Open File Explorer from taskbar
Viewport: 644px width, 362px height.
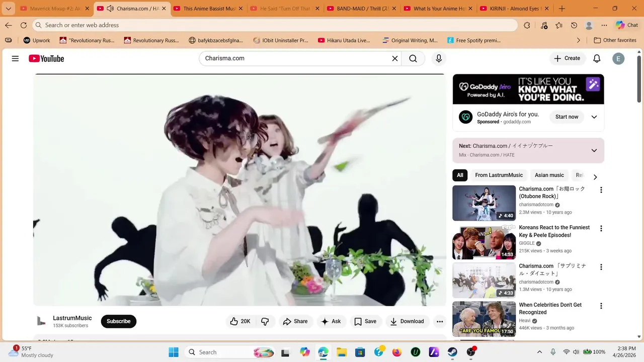click(342, 352)
